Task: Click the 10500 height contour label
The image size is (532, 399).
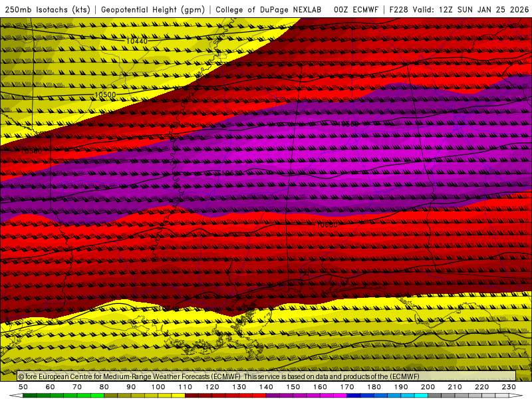Action: 105,94
